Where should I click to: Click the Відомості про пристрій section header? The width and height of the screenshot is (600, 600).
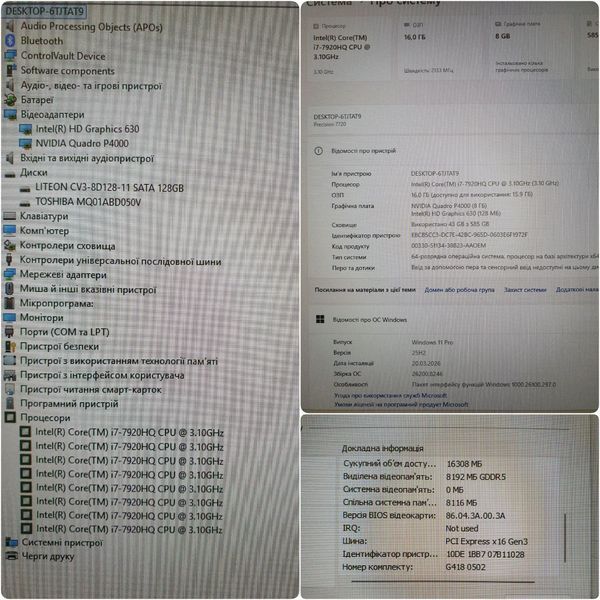364,151
